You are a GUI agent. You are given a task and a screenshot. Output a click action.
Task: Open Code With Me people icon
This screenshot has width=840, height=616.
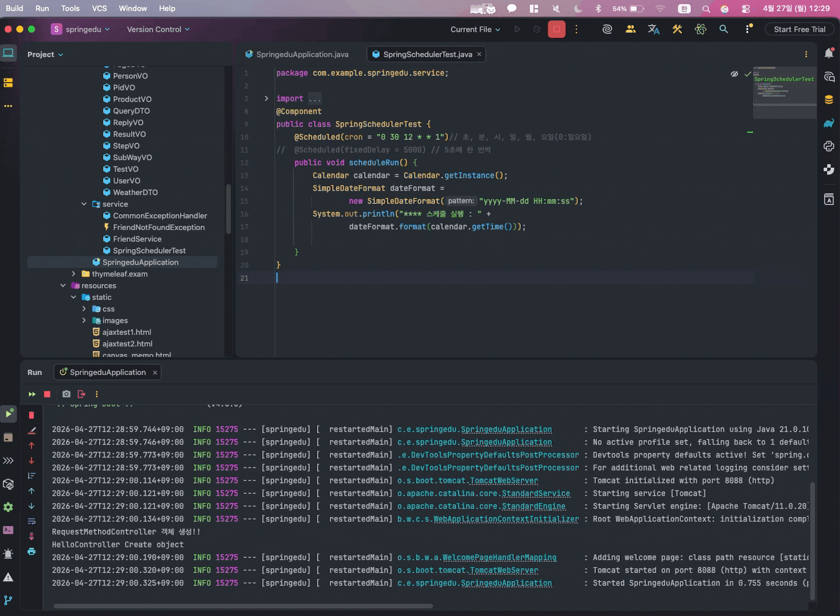coord(630,29)
